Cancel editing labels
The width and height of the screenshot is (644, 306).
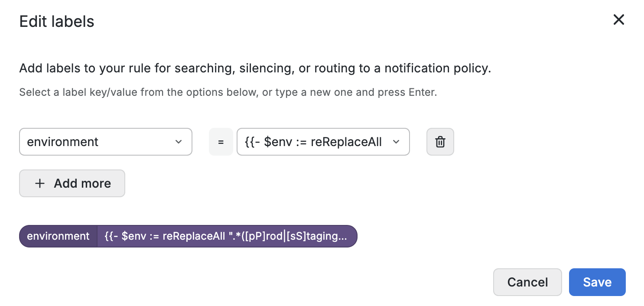[x=527, y=282]
